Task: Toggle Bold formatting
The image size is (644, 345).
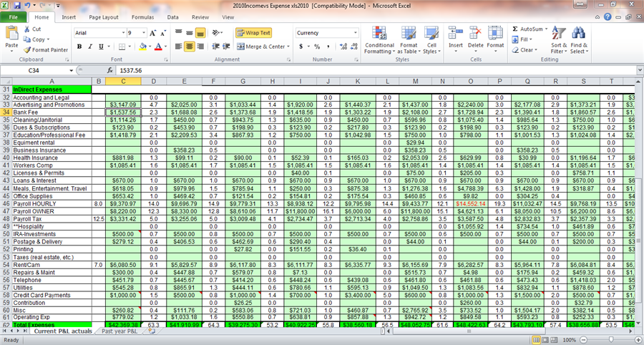Action: (x=80, y=47)
